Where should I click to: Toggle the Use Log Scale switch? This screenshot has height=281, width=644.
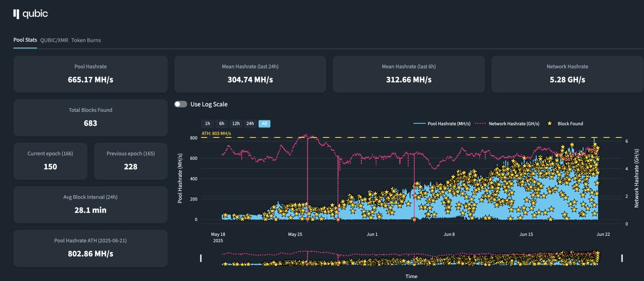point(180,104)
